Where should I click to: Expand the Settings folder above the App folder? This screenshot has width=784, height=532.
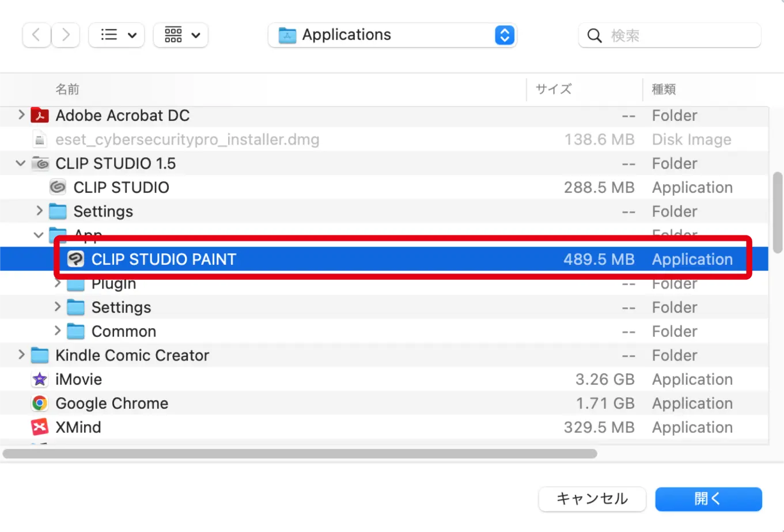pos(39,211)
